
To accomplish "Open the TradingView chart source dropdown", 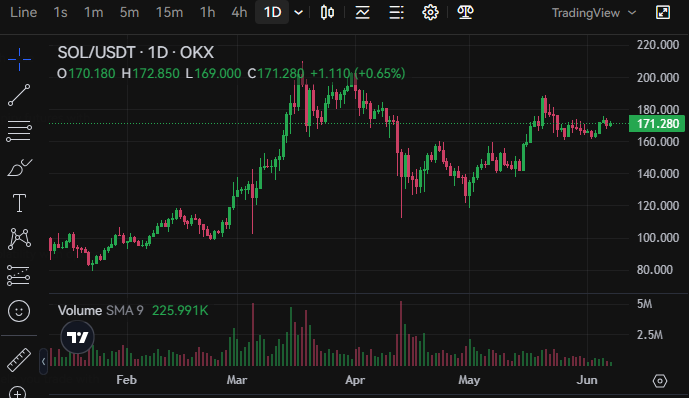I will (594, 13).
